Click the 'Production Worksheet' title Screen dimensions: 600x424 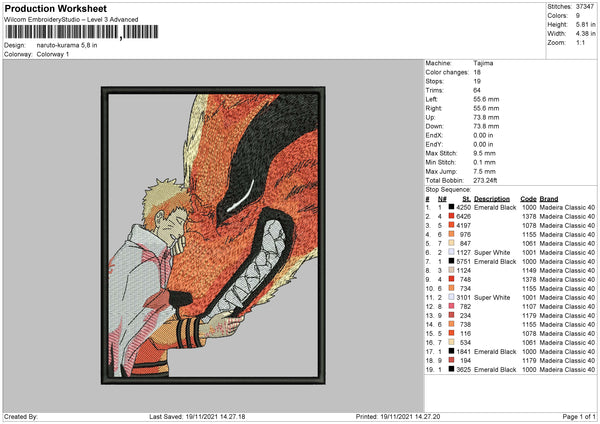[x=56, y=8]
